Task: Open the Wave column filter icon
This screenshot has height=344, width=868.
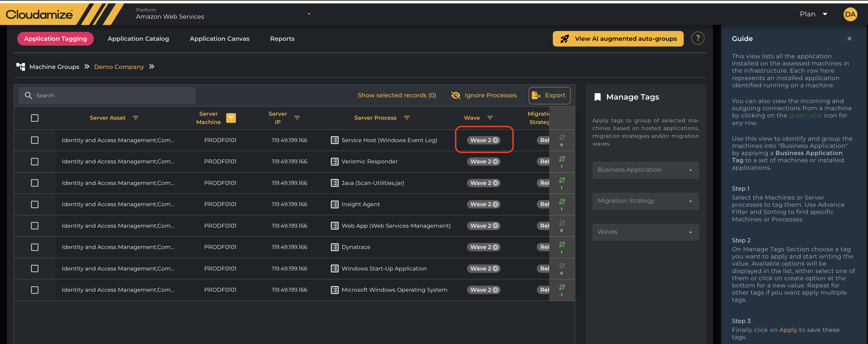Action: pos(490,118)
